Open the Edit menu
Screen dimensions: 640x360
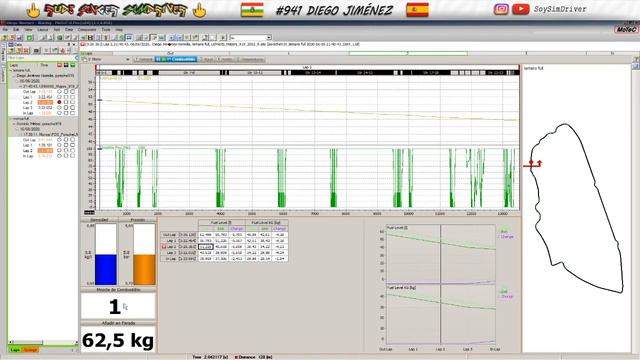pos(16,30)
